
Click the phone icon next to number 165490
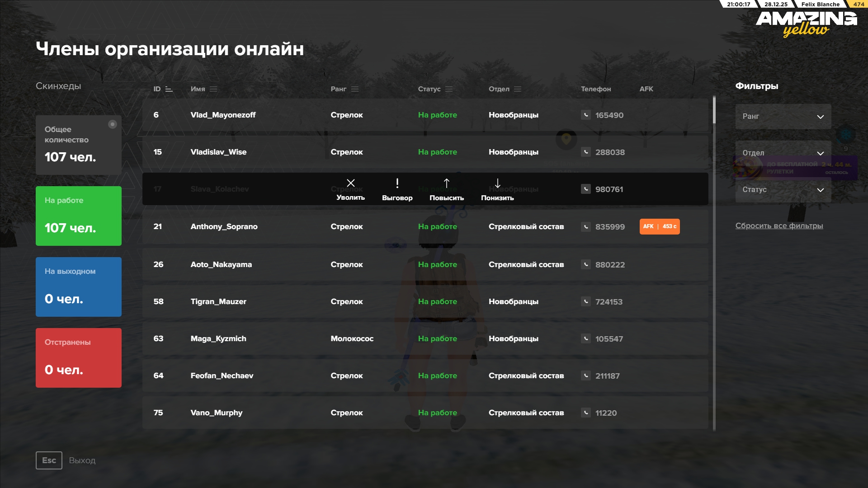[x=586, y=115]
